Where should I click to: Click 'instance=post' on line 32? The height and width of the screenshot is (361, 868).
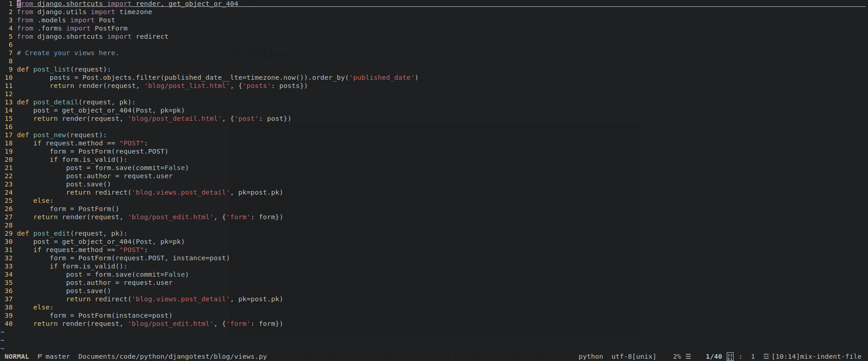coord(199,258)
